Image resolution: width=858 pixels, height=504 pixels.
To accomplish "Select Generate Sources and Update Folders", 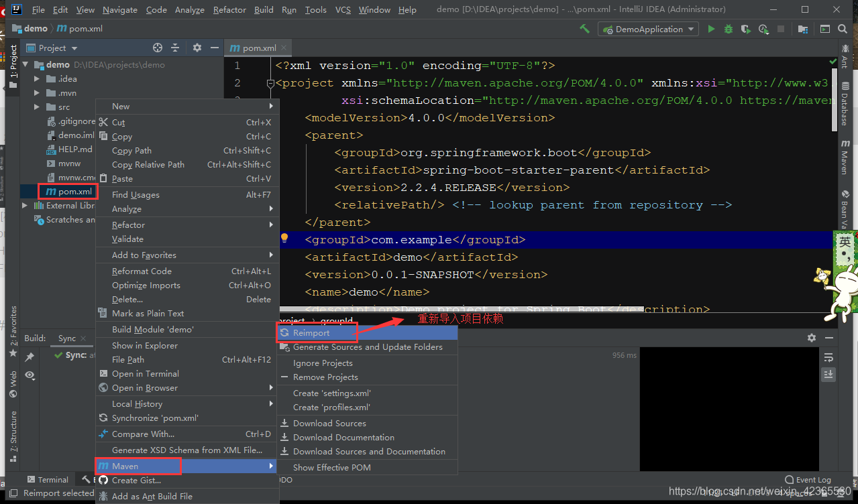I will pyautogui.click(x=368, y=346).
